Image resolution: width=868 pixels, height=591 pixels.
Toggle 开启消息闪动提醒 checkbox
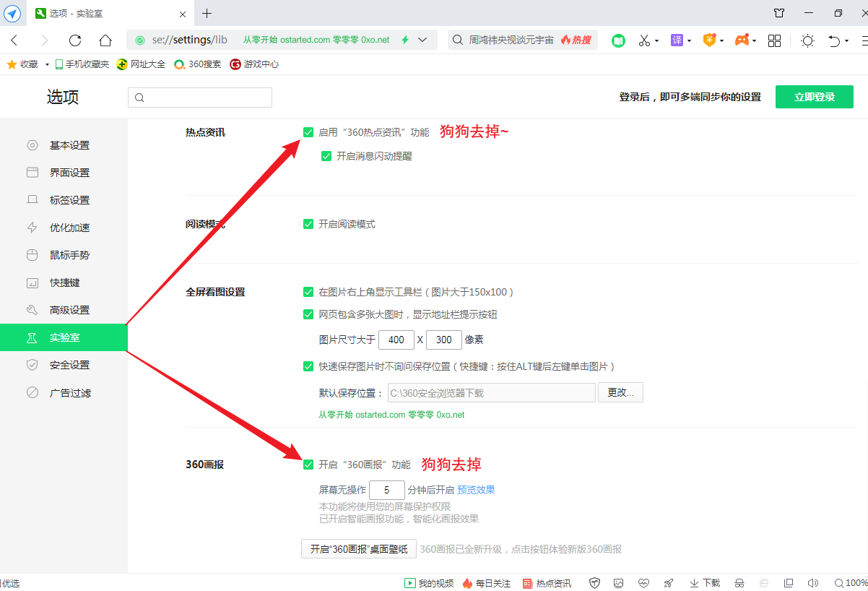coord(326,155)
